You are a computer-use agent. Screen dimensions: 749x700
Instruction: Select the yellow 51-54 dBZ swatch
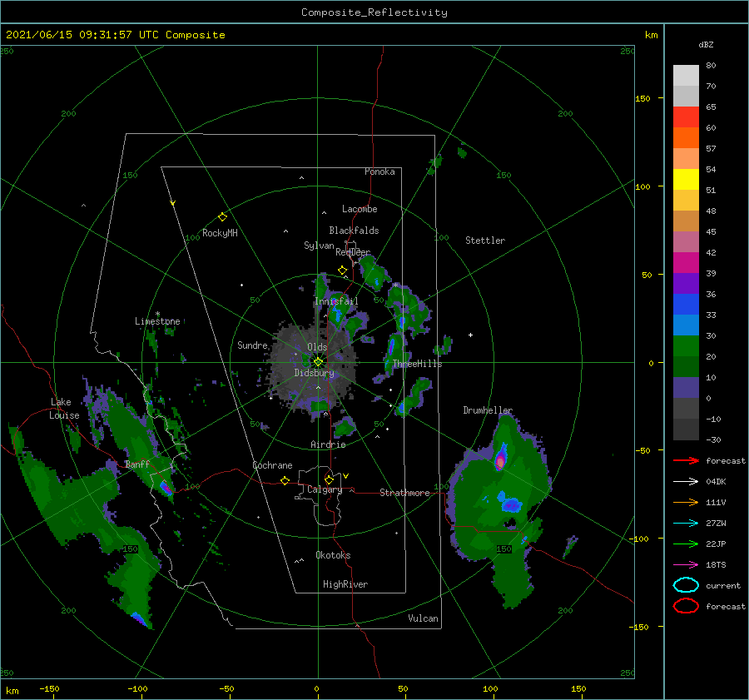tap(686, 180)
